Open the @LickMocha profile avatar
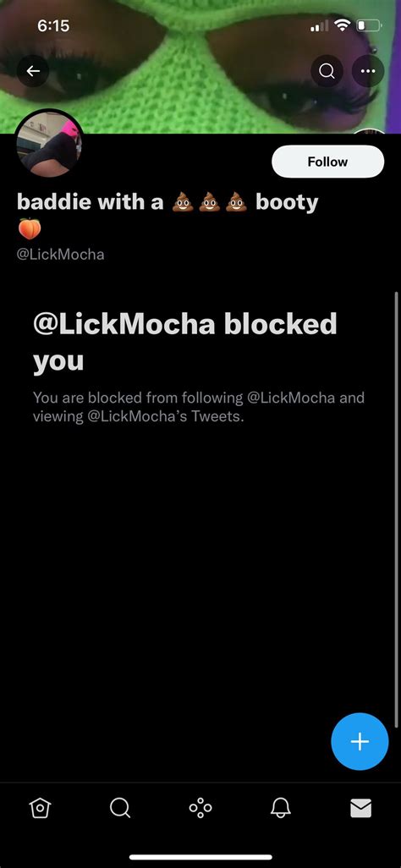This screenshot has width=401, height=868. [49, 143]
